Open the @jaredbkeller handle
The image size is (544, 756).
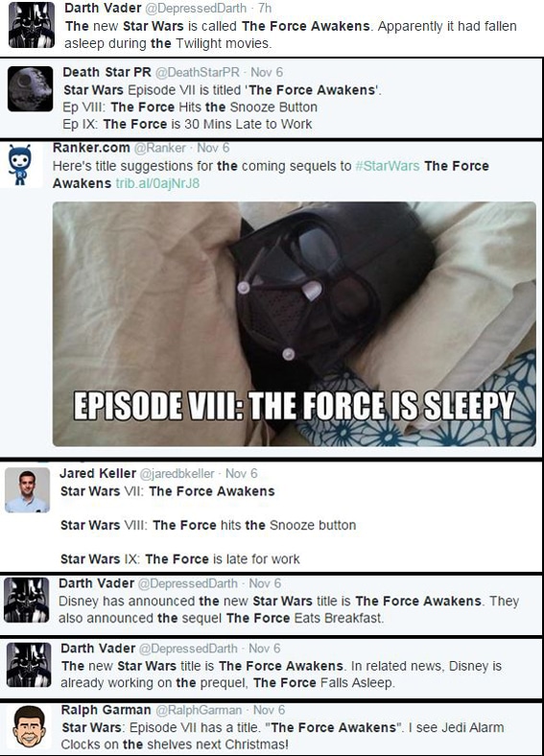pyautogui.click(x=177, y=474)
